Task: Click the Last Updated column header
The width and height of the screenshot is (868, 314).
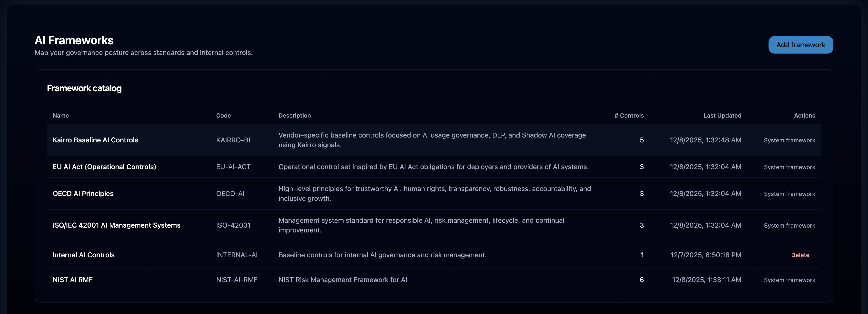Action: tap(722, 115)
